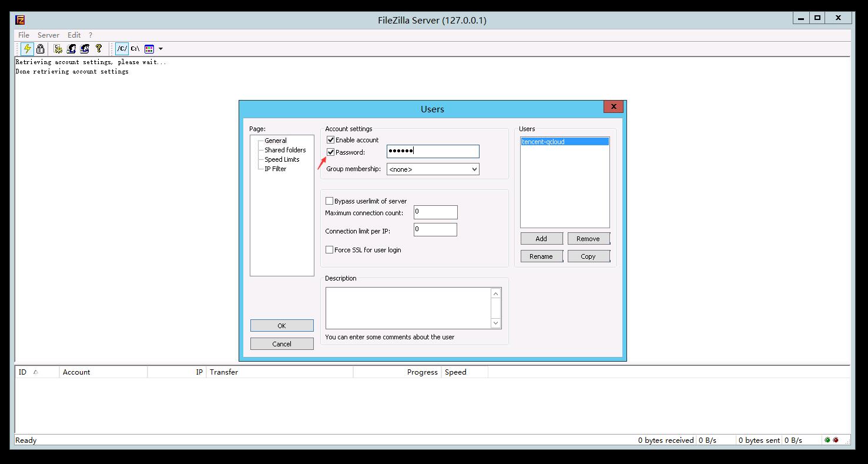Click the yellow question mark help icon
Viewport: 868px width, 464px height.
99,49
